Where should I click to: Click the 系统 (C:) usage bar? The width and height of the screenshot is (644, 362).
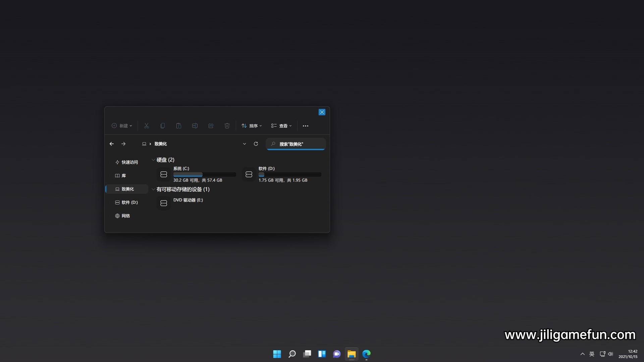click(x=205, y=174)
